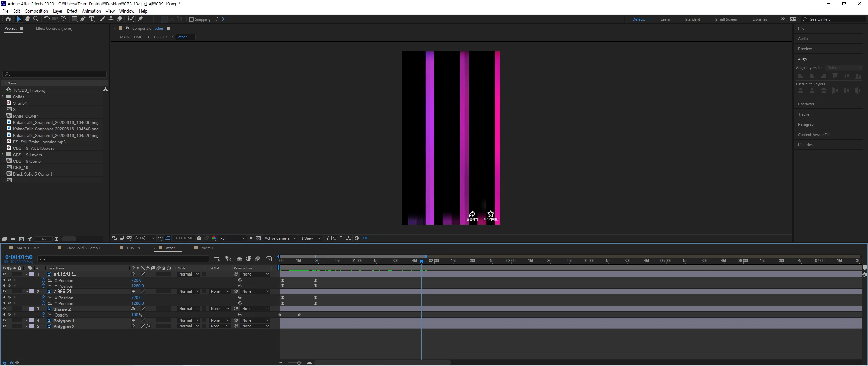
Task: Open the Animation menu
Action: 91,11
